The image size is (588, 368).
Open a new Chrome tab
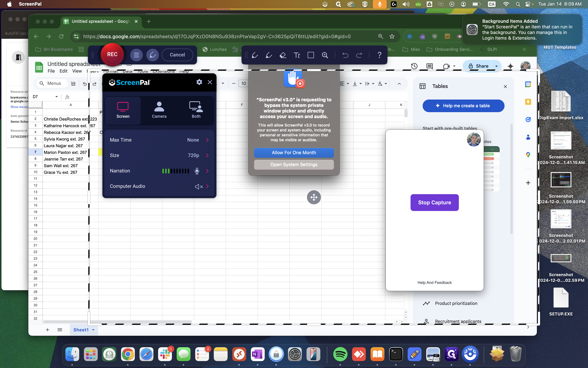click(149, 21)
